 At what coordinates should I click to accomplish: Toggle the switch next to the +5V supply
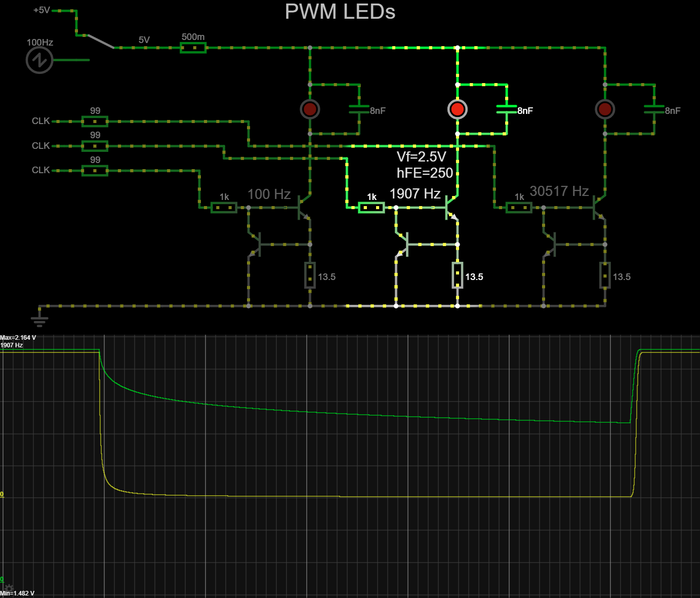click(x=101, y=42)
